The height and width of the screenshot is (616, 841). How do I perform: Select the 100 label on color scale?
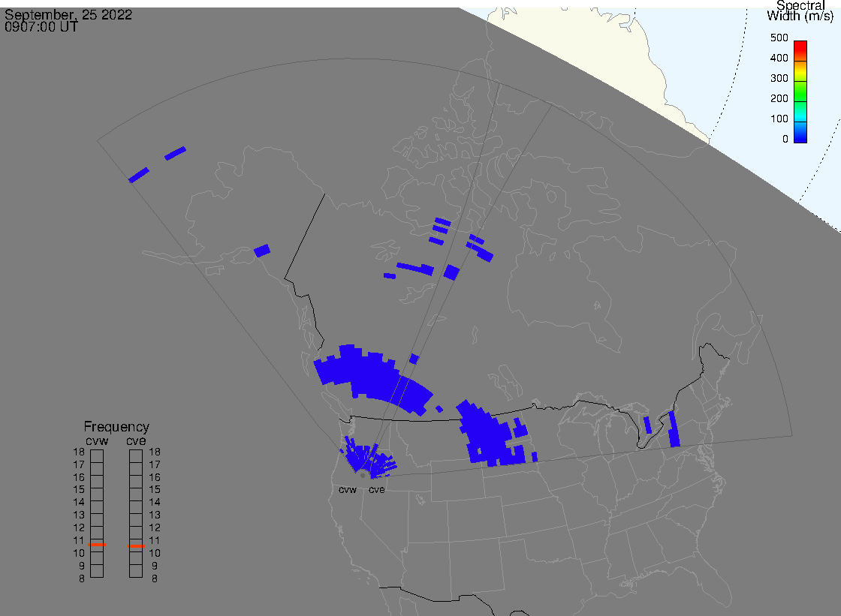click(x=779, y=119)
